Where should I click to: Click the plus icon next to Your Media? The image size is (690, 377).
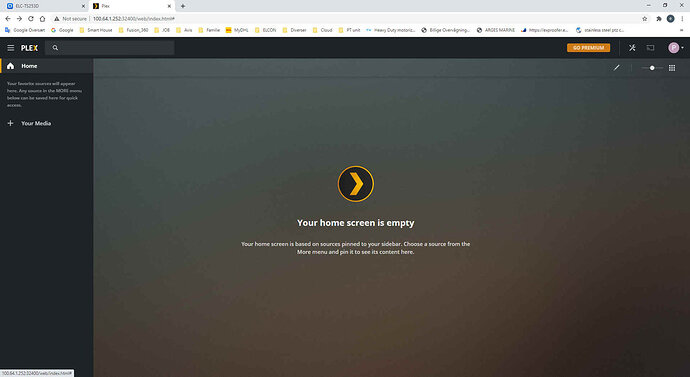coord(11,123)
